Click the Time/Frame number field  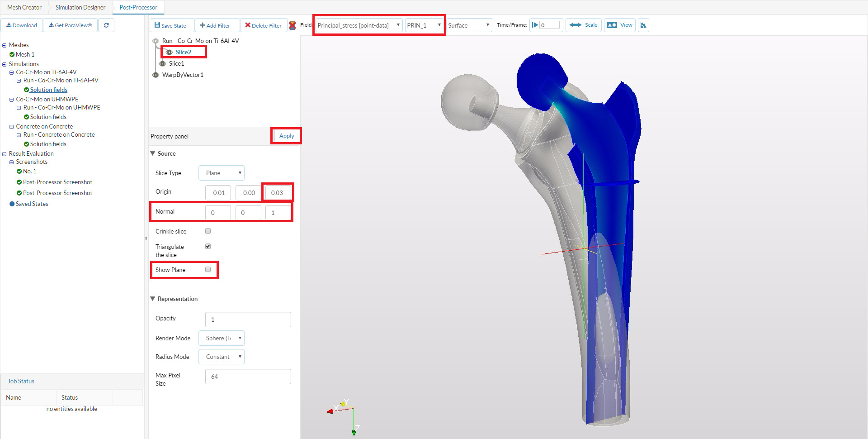click(550, 25)
